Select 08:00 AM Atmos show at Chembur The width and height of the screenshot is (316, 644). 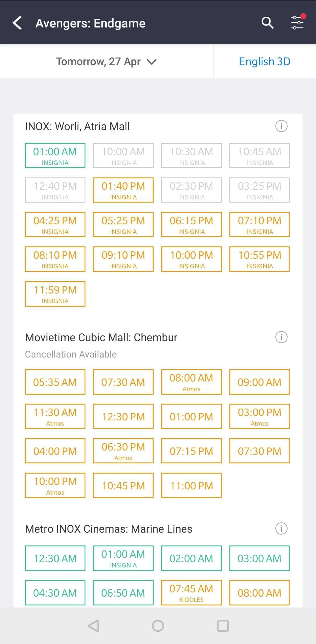tap(191, 382)
